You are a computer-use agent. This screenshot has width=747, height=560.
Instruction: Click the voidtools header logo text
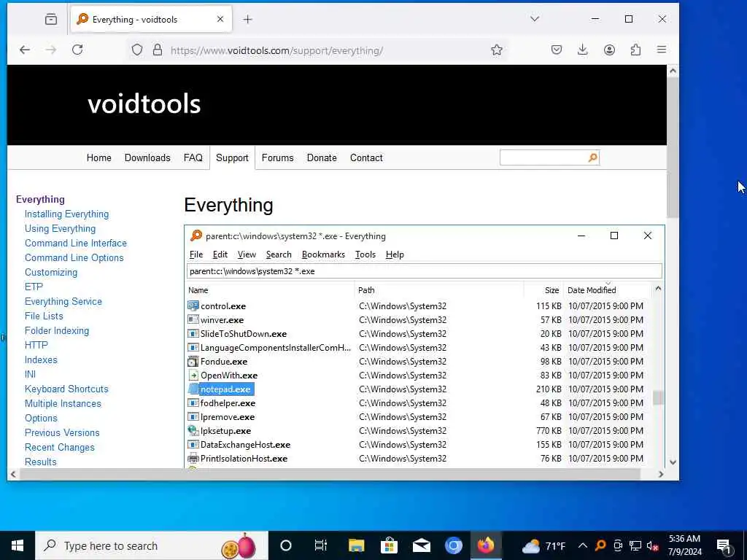click(144, 104)
